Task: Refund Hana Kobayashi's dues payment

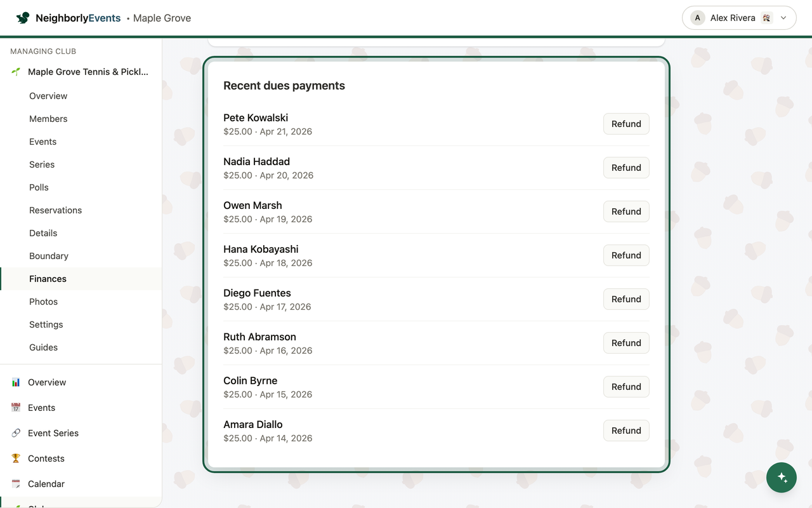Action: point(626,255)
